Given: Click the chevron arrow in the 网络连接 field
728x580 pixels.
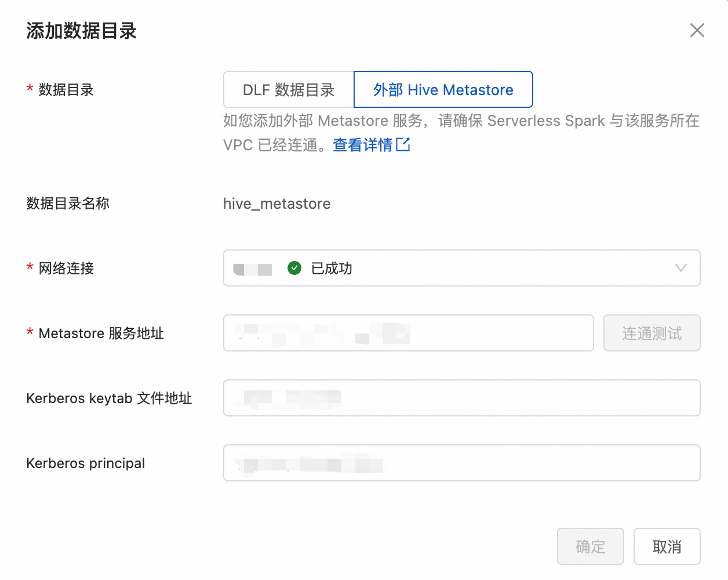Looking at the screenshot, I should point(681,268).
